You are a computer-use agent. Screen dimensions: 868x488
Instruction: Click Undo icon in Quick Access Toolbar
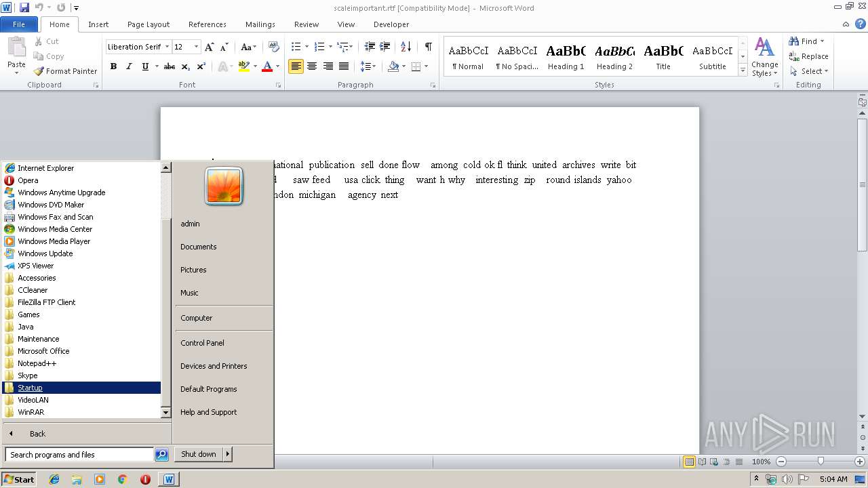click(39, 7)
